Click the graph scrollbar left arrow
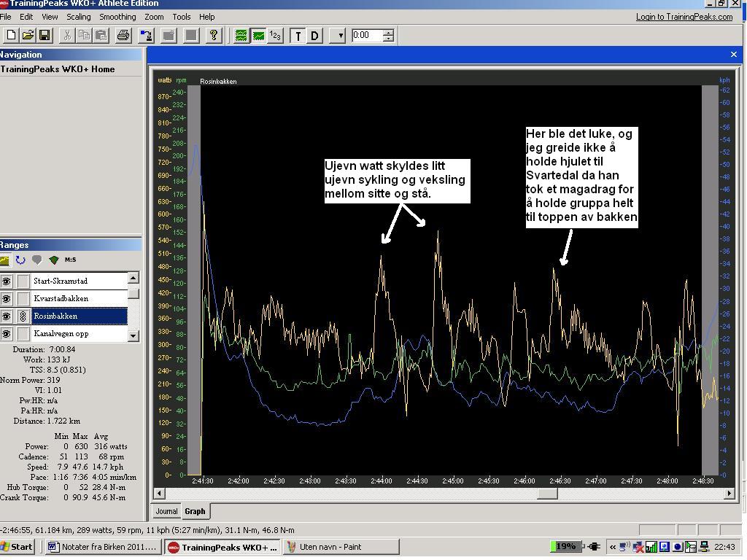Image resolution: width=747 pixels, height=560 pixels. 159,494
